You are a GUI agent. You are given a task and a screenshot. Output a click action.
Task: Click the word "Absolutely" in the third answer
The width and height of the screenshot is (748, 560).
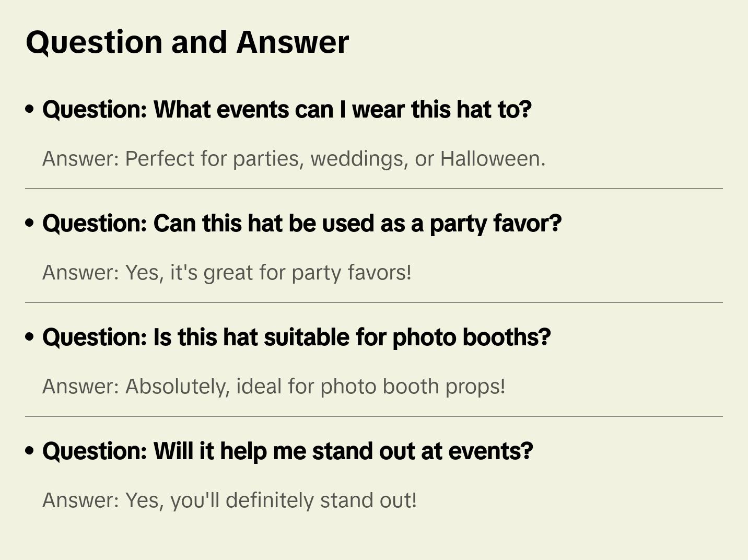pos(178,387)
